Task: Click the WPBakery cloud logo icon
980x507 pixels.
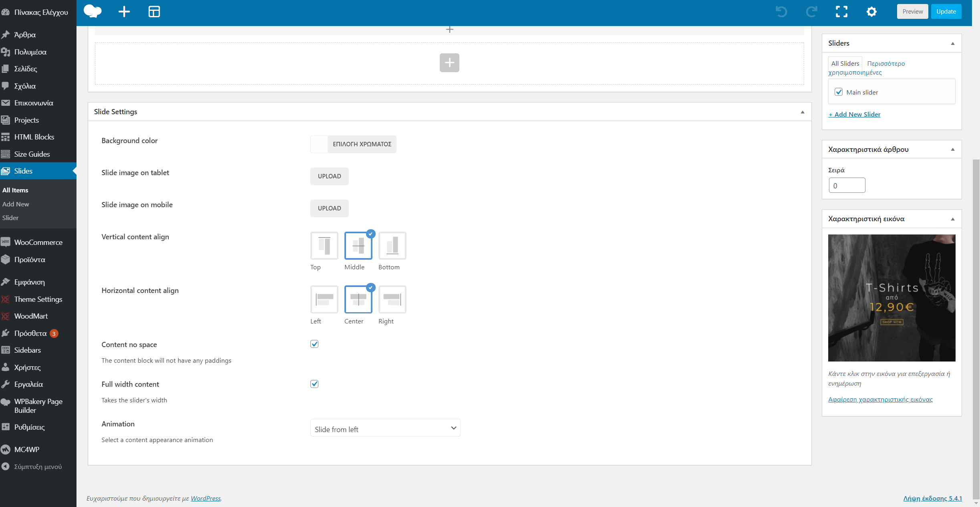Action: 93,11
